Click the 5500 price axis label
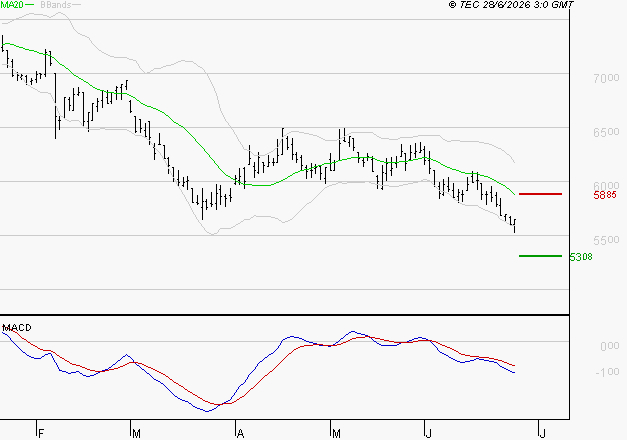627x440 pixels. tap(606, 240)
